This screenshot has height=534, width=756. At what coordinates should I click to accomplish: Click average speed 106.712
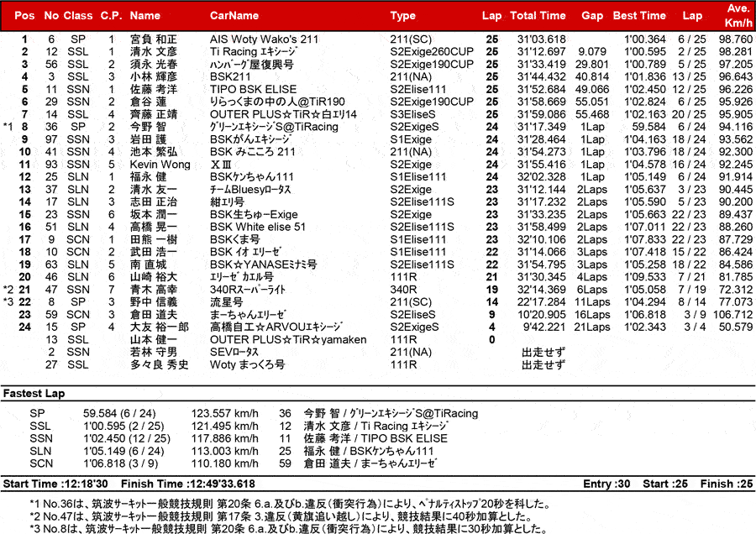(732, 315)
